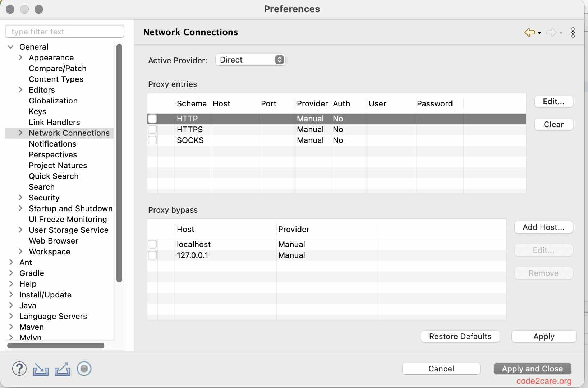Viewport: 588px width, 388px height.
Task: Open the Active Provider dropdown
Action: point(250,60)
